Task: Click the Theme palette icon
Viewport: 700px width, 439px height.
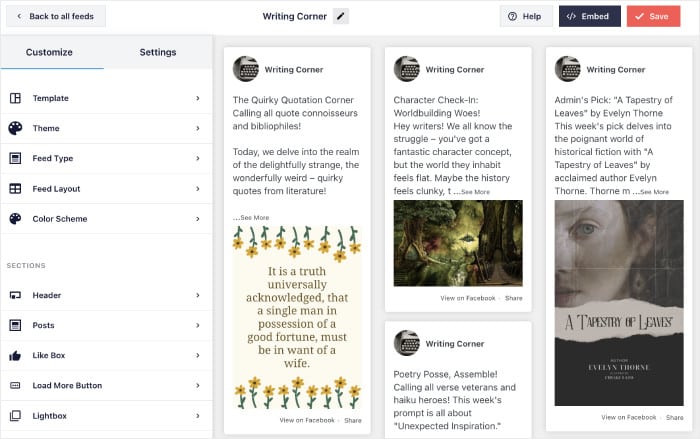Action: click(15, 128)
